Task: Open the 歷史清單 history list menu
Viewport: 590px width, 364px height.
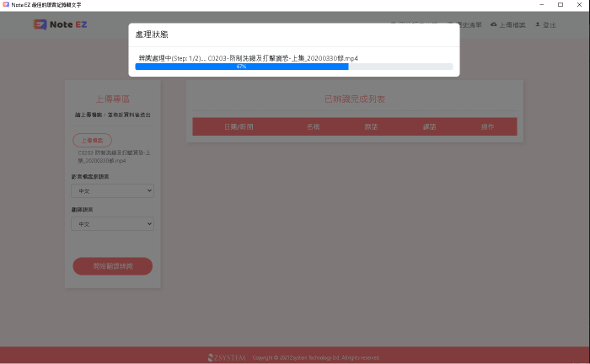Action: click(x=470, y=24)
